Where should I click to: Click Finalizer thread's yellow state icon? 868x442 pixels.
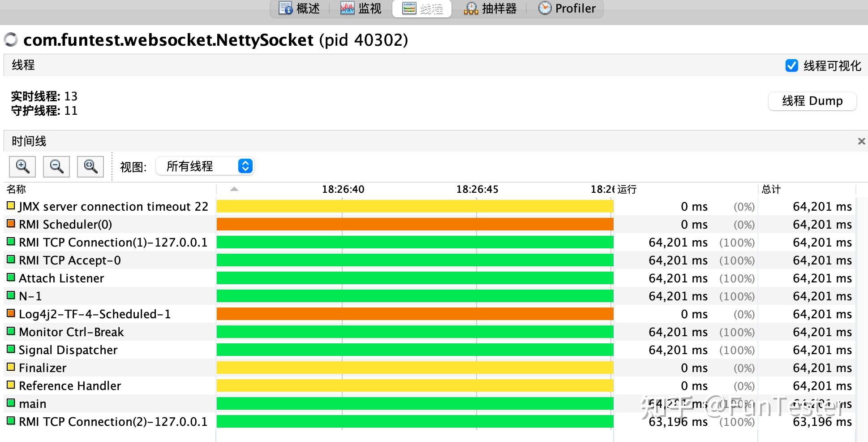point(11,367)
